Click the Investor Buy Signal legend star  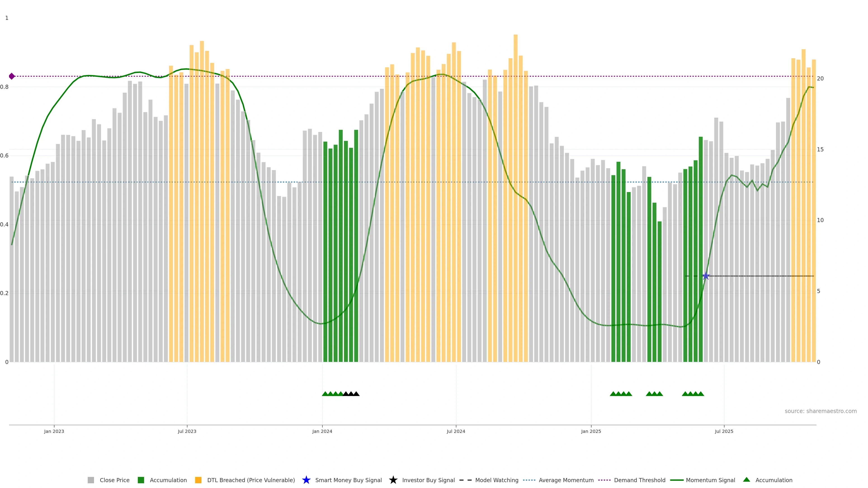(393, 480)
